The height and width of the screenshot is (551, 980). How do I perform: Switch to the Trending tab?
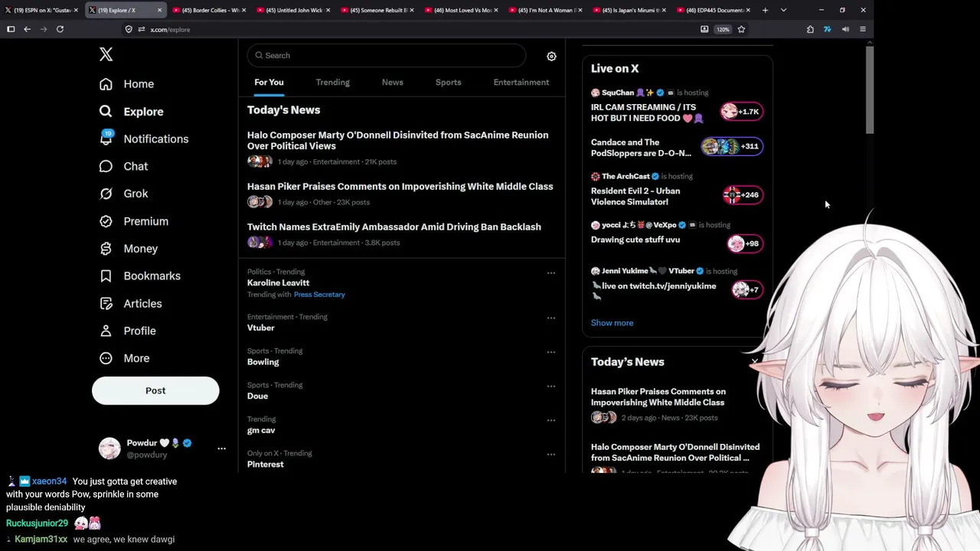(332, 82)
